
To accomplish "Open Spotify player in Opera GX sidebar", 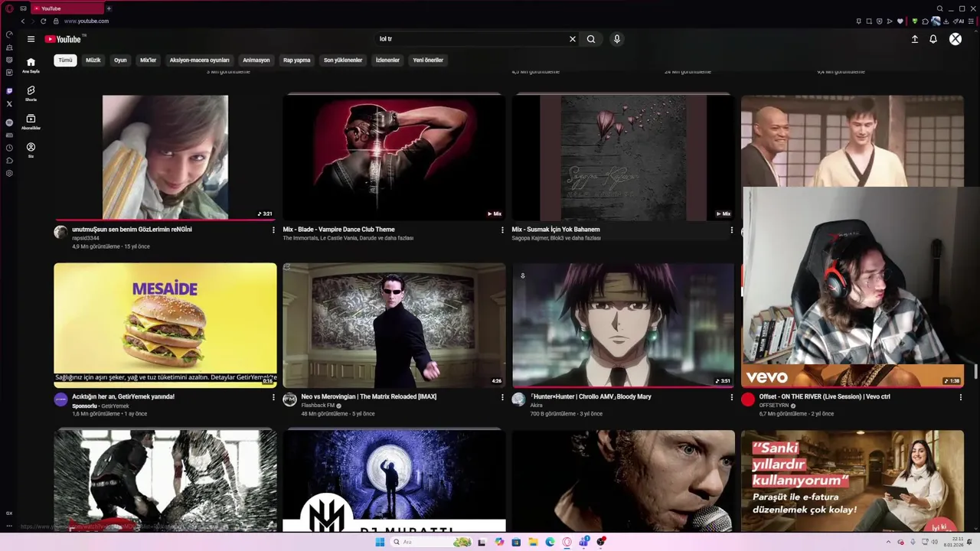I will (9, 122).
